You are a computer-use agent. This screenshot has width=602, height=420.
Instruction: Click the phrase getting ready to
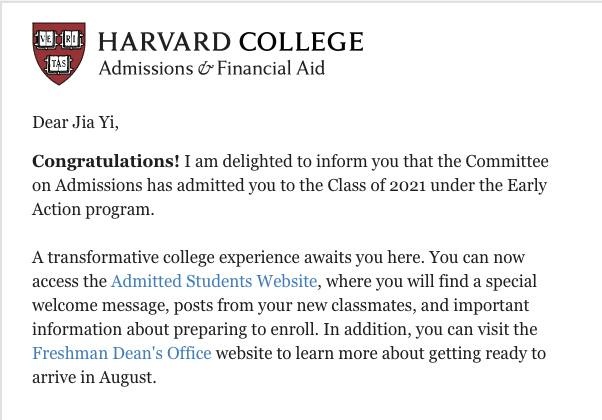click(x=492, y=353)
